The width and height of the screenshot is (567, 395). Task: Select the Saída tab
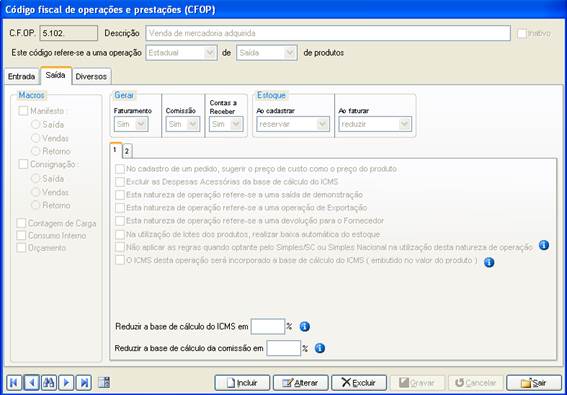click(56, 76)
